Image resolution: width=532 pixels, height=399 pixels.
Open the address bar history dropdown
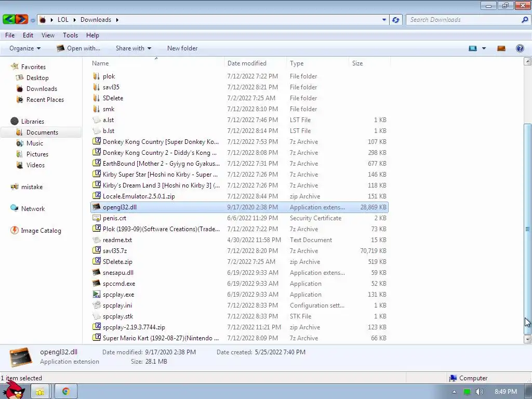384,20
